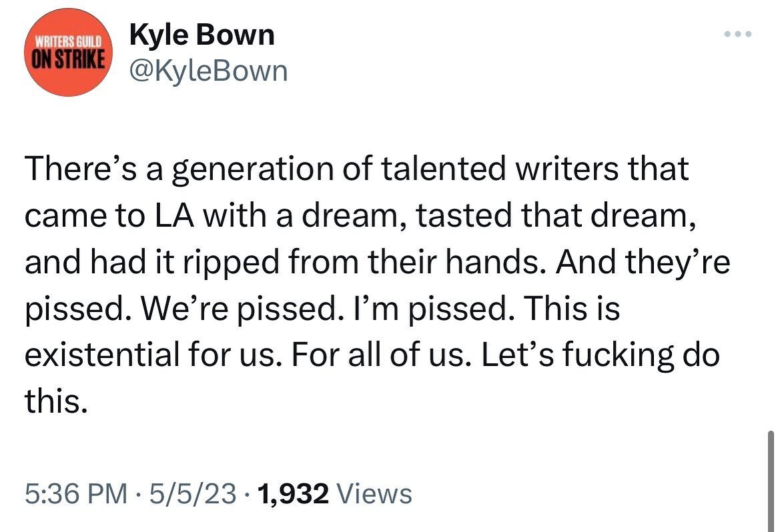Click the Views label

tap(374, 494)
